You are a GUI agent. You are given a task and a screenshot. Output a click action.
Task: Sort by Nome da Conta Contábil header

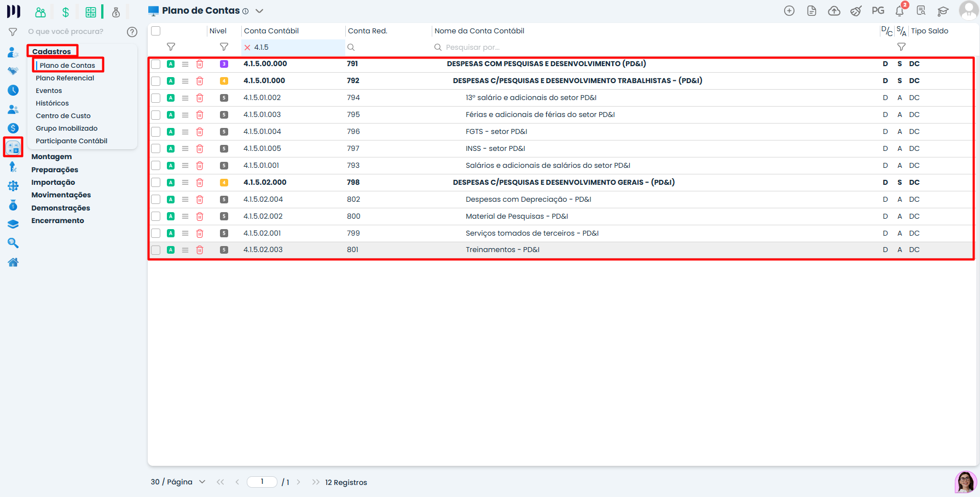click(479, 31)
